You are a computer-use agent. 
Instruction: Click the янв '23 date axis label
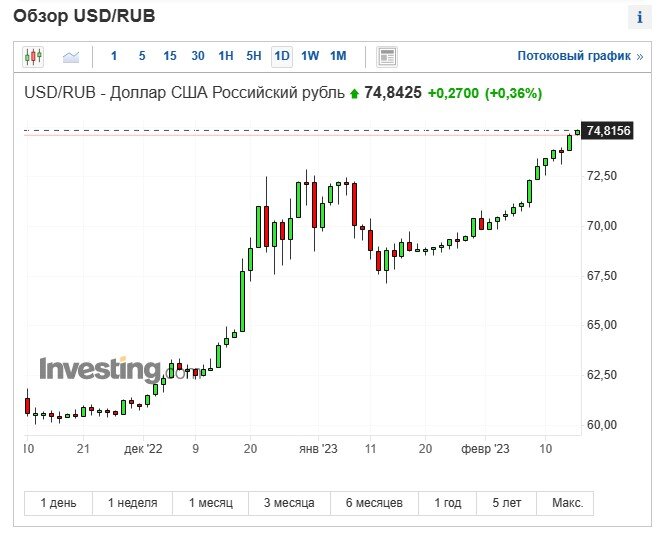[318, 449]
